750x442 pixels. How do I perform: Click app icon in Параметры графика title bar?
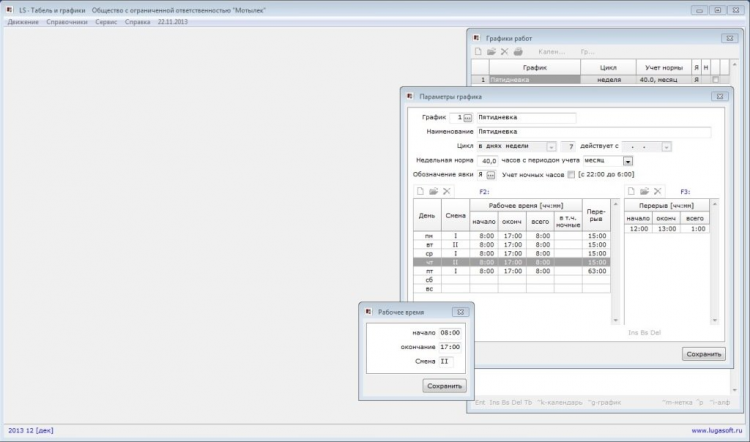click(410, 96)
